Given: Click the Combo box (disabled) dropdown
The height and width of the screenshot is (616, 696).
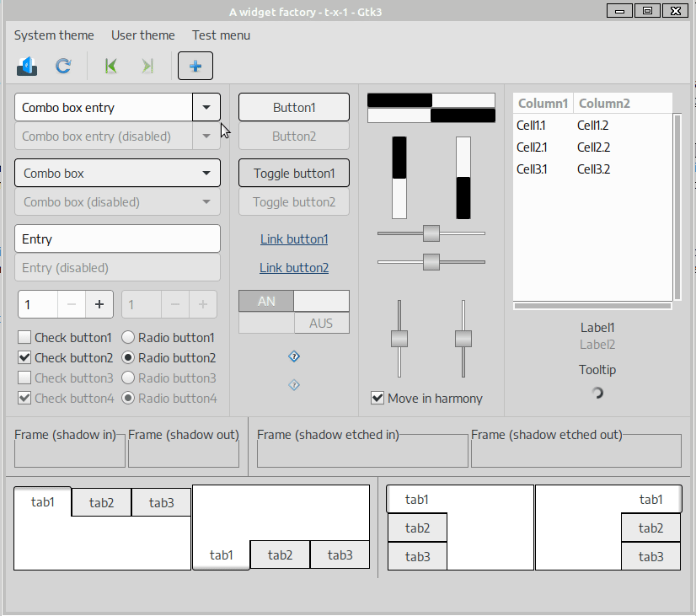Looking at the screenshot, I should [118, 202].
